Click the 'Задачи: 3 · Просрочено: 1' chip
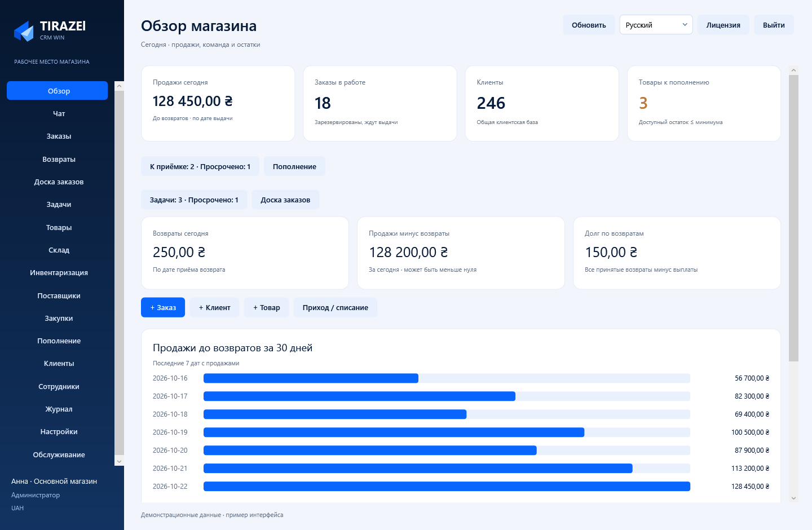 click(x=194, y=200)
